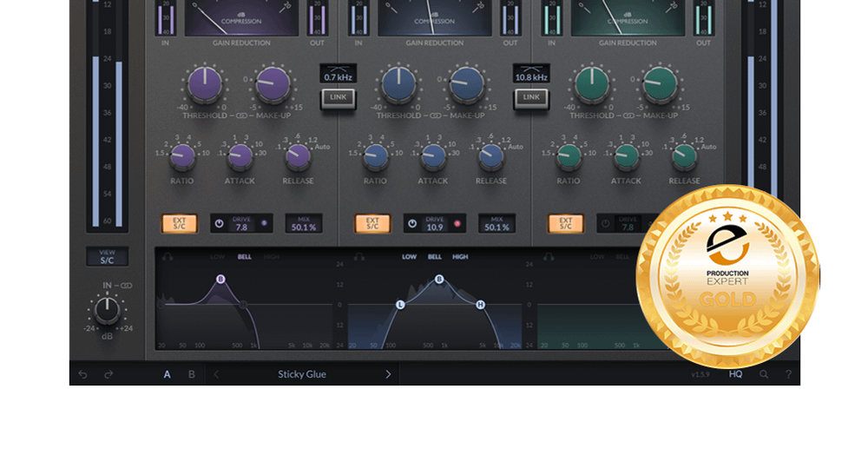868x455 pixels.
Task: Click headphones solo icon on purple sidechain EQ
Action: pyautogui.click(x=166, y=257)
